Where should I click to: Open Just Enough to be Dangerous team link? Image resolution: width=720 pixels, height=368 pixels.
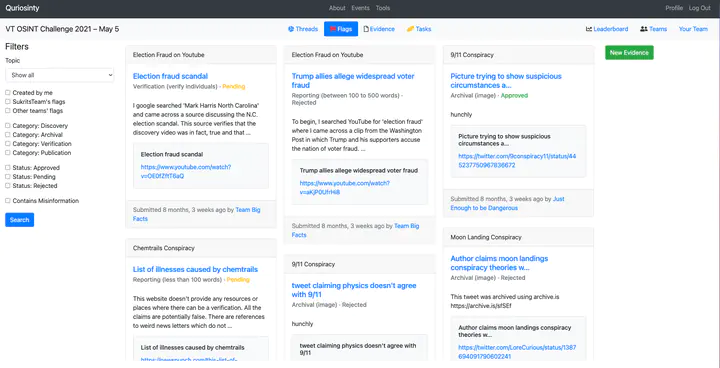click(x=507, y=204)
